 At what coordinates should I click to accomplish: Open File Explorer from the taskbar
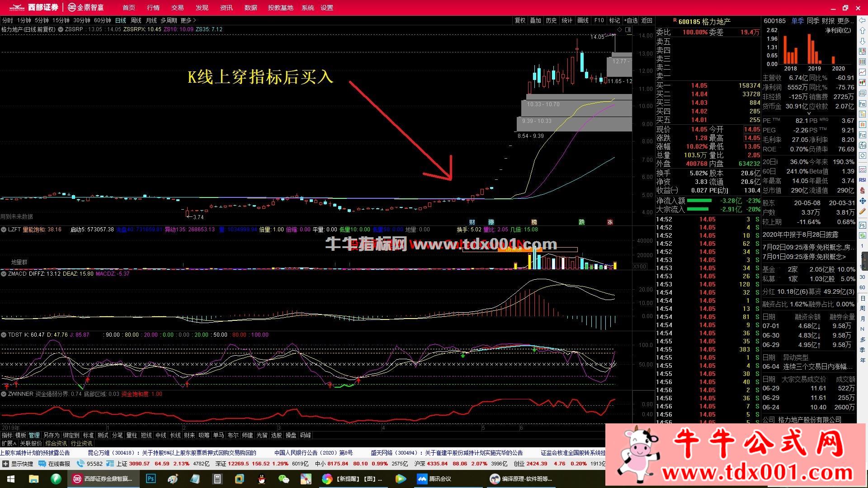(33, 479)
